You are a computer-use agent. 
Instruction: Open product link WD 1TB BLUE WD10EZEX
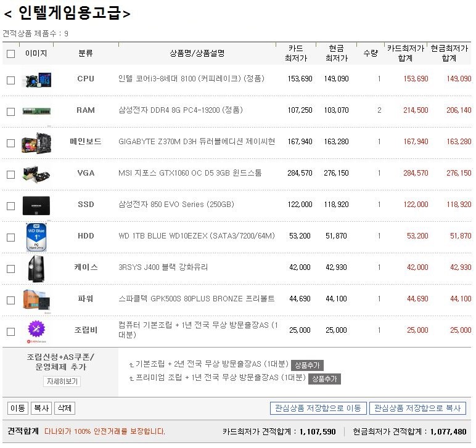coord(197,236)
